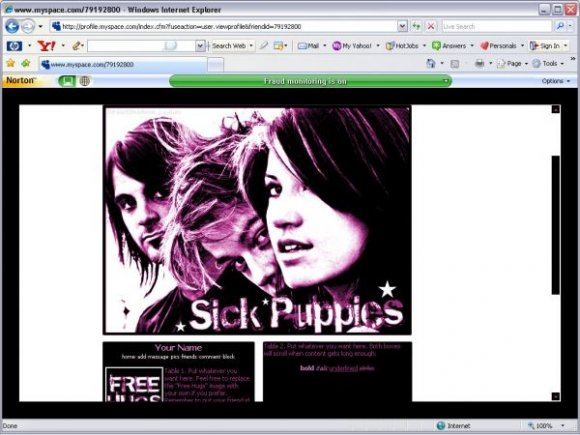Open Yahoo Answers from the toolbar
This screenshot has height=435, width=580.
[449, 46]
